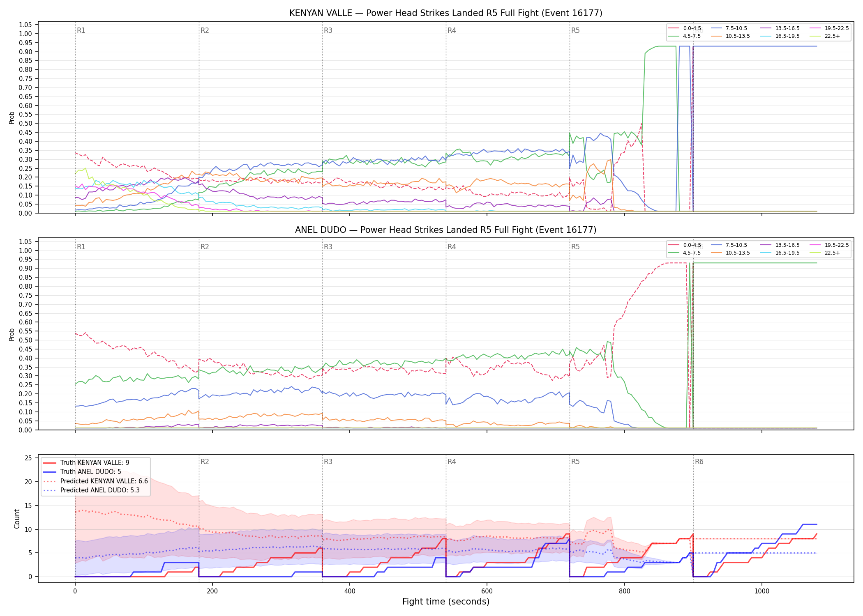Select legend entry 0.0-4.5 in Anel Dudo chart

pos(685,245)
